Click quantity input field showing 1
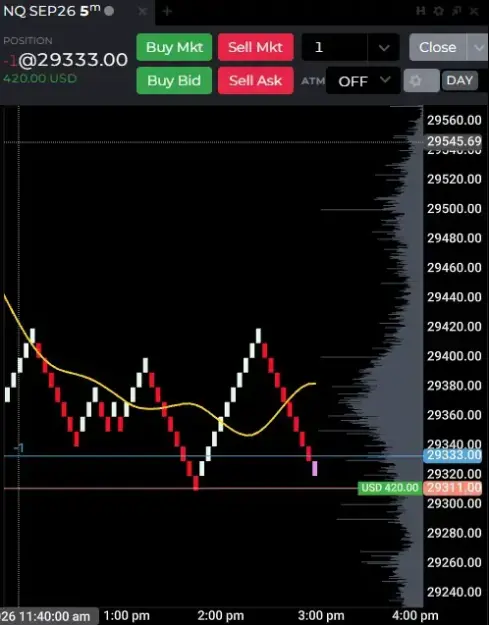This screenshot has width=489, height=625. [x=335, y=47]
